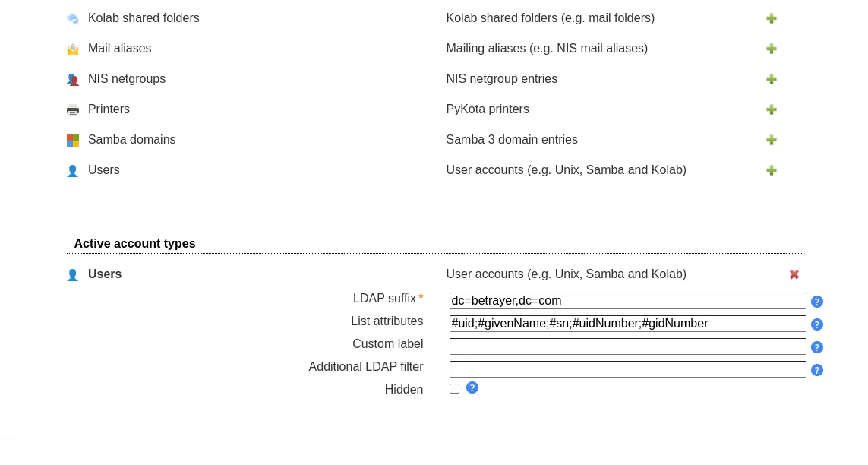Add Kolab shared folders account type
Image resolution: width=868 pixels, height=465 pixels.
[x=771, y=18]
